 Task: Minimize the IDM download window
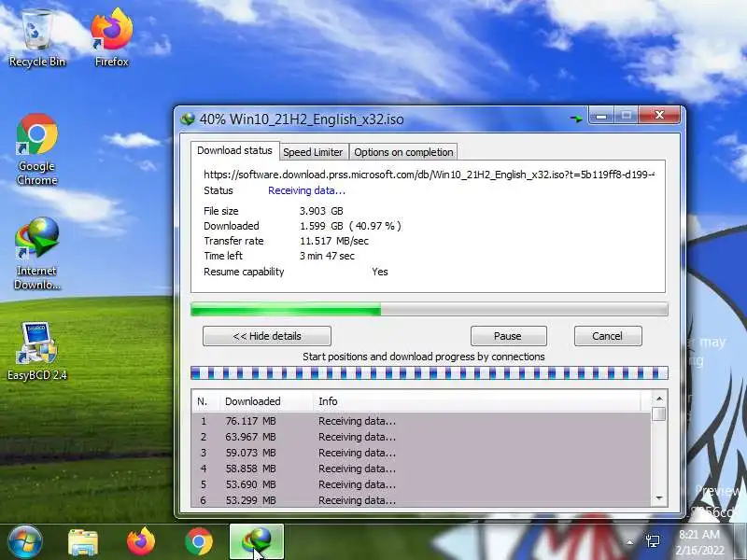coord(601,116)
